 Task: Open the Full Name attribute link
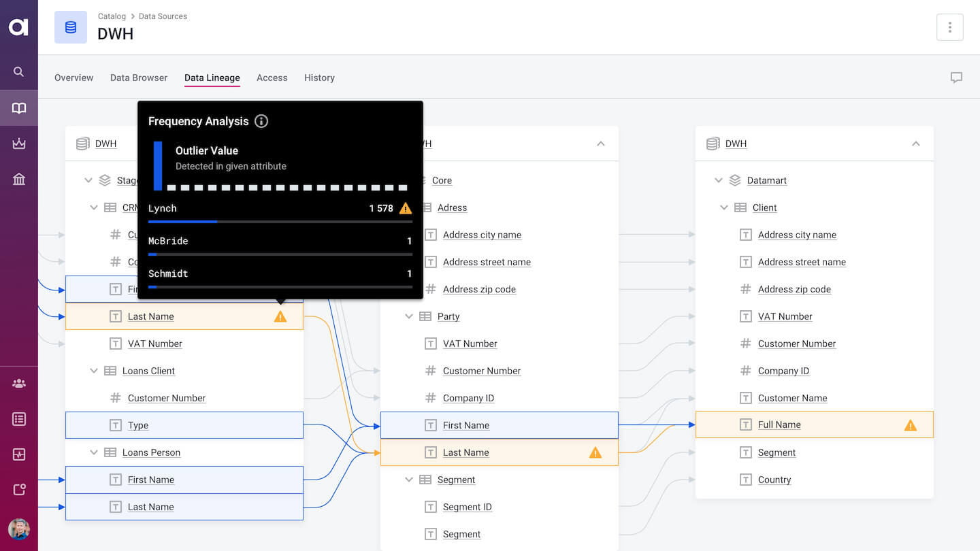click(x=779, y=424)
